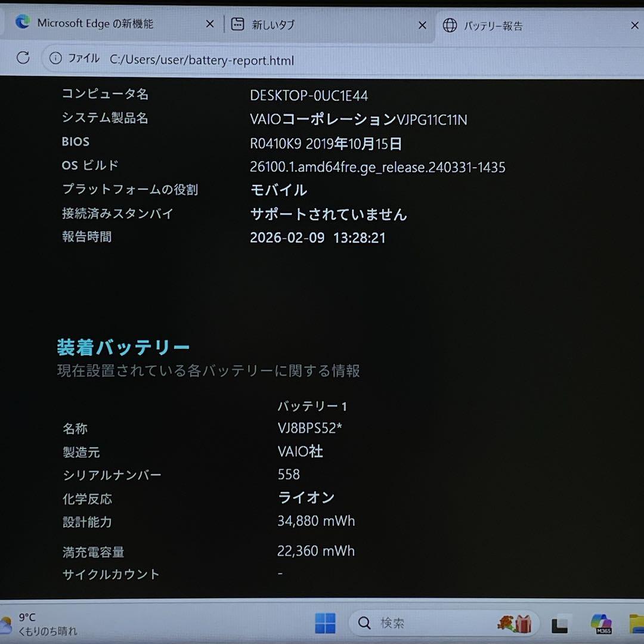Open the Task View icon on taskbar

[x=559, y=624]
